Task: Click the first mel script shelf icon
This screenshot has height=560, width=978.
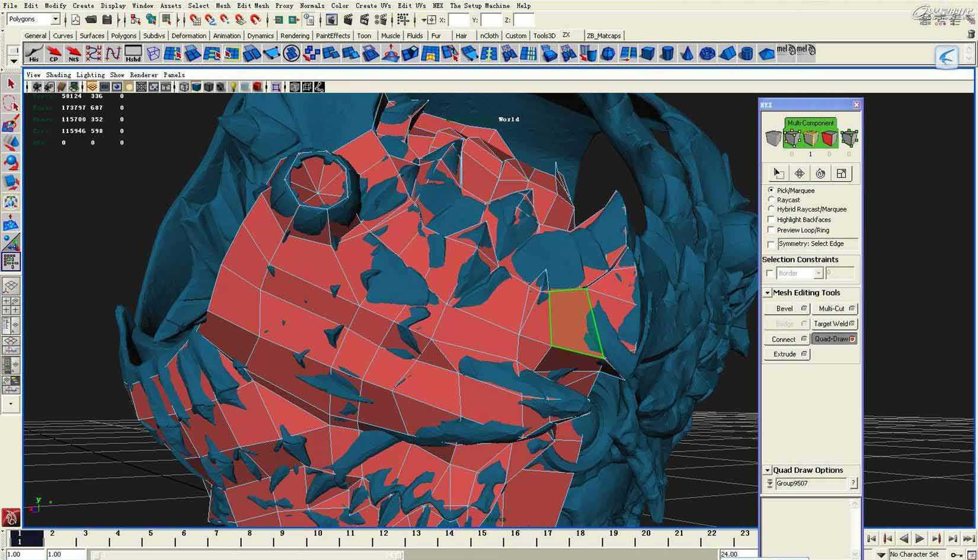Action: tap(785, 52)
